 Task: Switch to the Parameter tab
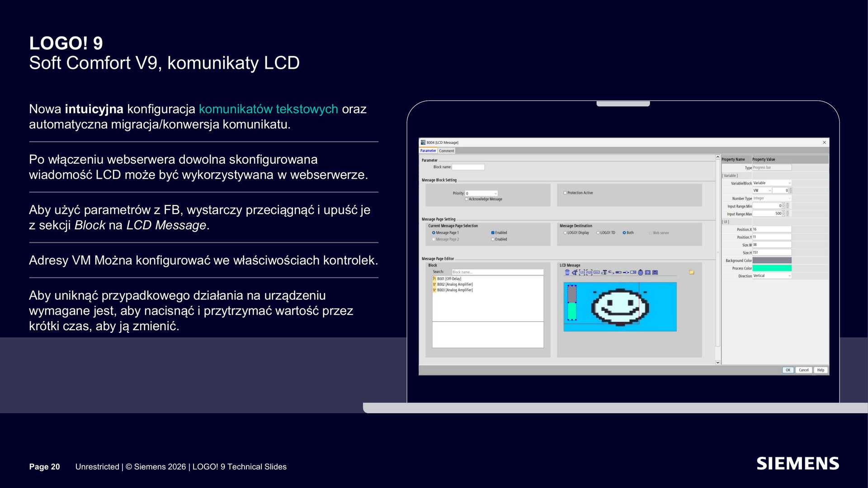click(428, 151)
